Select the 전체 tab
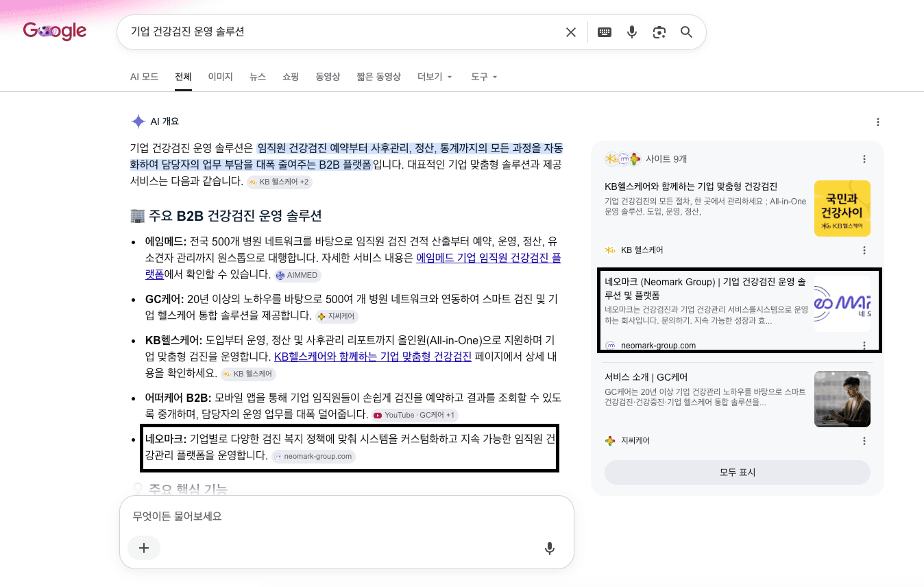The image size is (924, 587). point(183,77)
